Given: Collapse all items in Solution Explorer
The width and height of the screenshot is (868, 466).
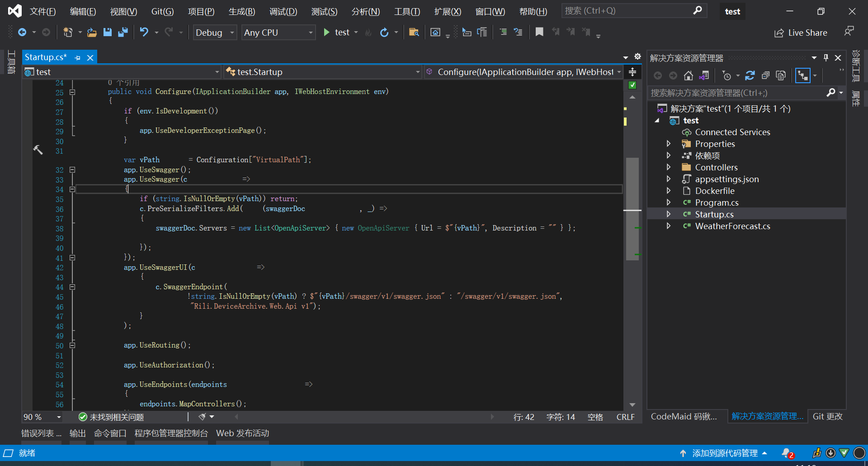Looking at the screenshot, I should (765, 75).
